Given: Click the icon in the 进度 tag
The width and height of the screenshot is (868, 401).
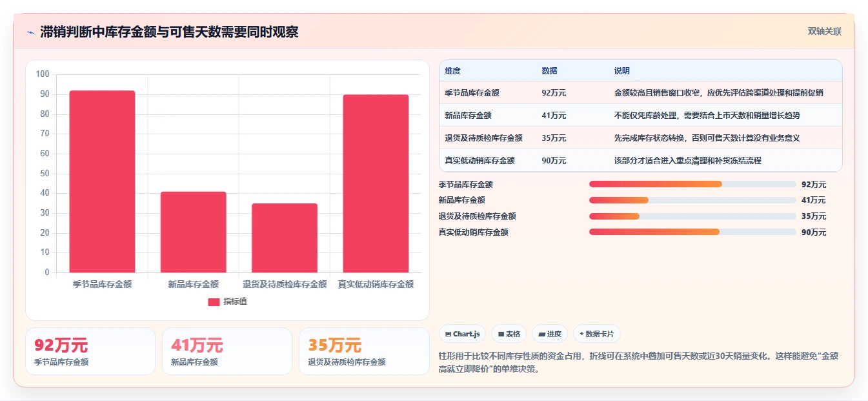Looking at the screenshot, I should (x=541, y=334).
